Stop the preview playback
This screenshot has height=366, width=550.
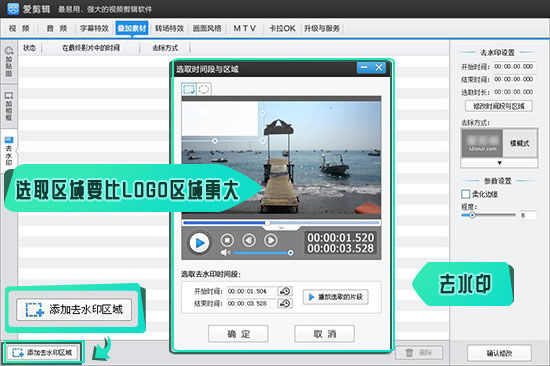point(227,240)
